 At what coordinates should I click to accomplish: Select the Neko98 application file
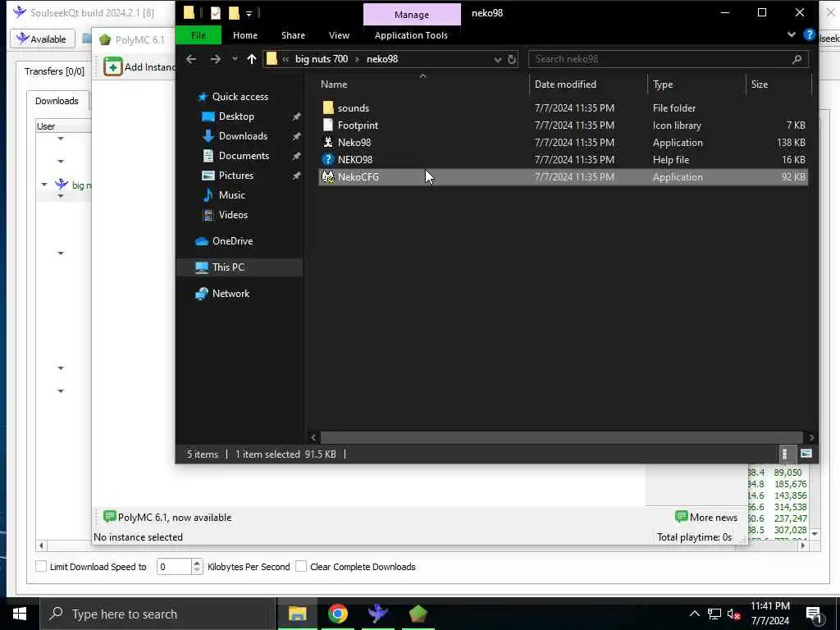click(x=354, y=142)
